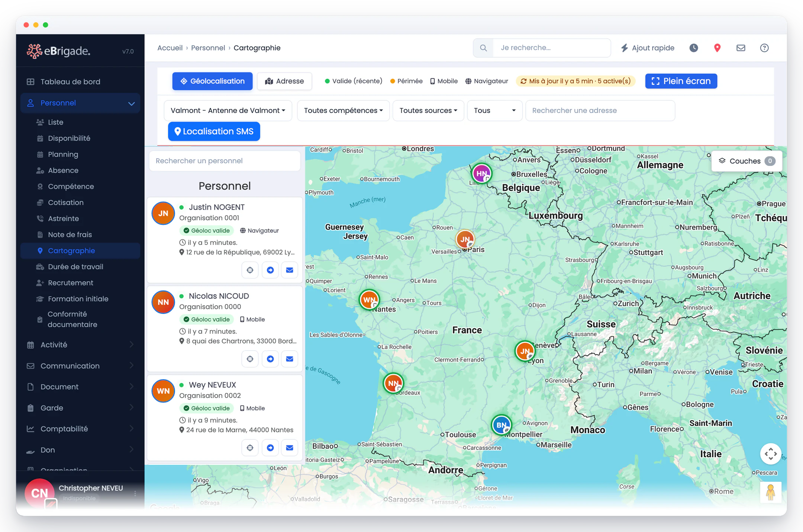Open the history clock icon in header
803x532 pixels.
coord(694,48)
